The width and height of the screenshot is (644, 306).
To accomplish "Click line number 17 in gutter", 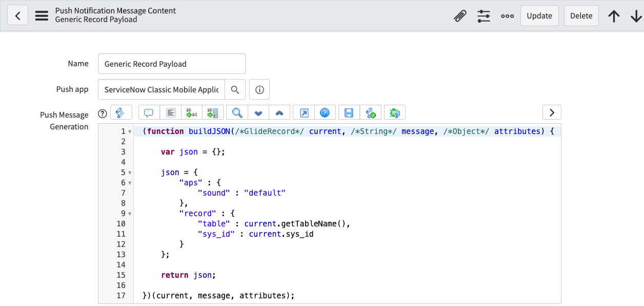I will 121,296.
